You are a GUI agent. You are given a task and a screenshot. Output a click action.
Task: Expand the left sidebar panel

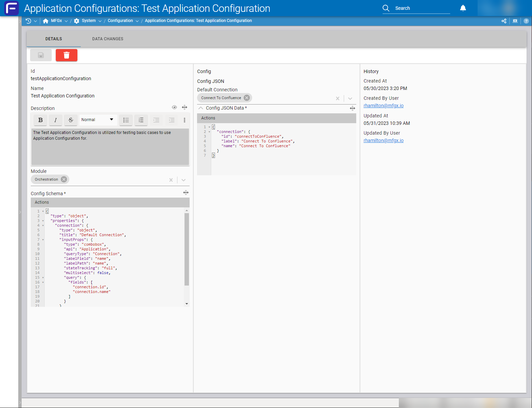20,212
